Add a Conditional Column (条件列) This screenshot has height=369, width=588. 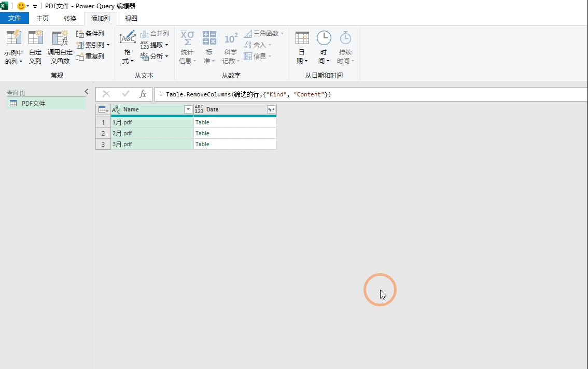pyautogui.click(x=90, y=34)
